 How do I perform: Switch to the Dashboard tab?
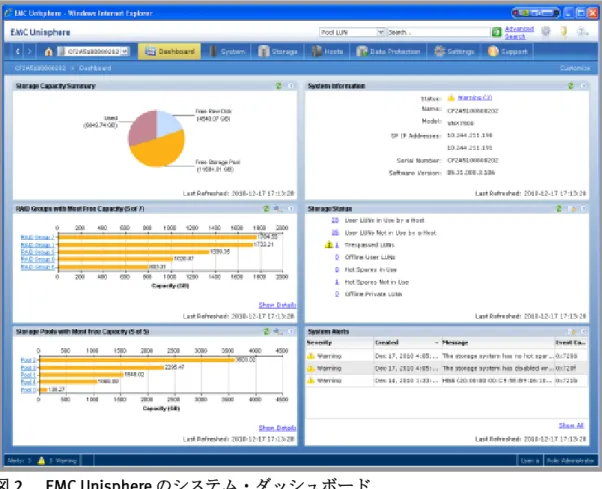pyautogui.click(x=169, y=51)
